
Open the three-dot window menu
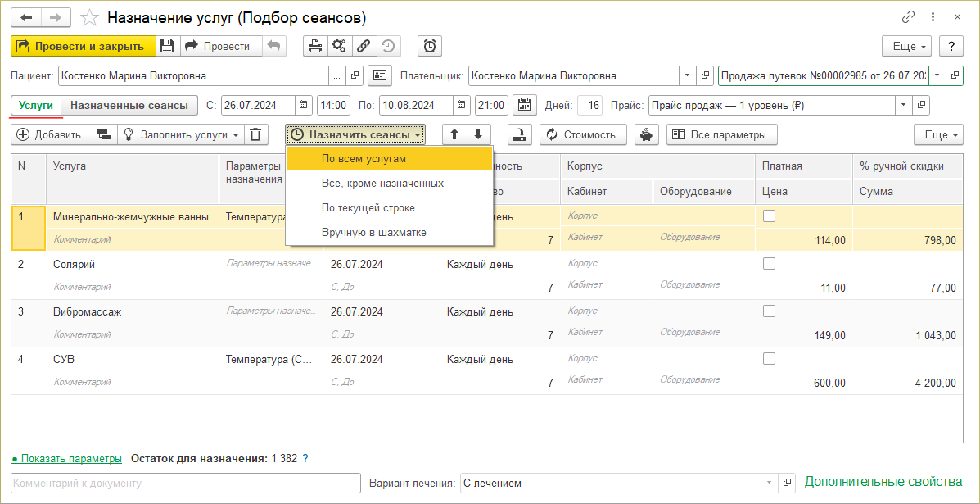[933, 17]
